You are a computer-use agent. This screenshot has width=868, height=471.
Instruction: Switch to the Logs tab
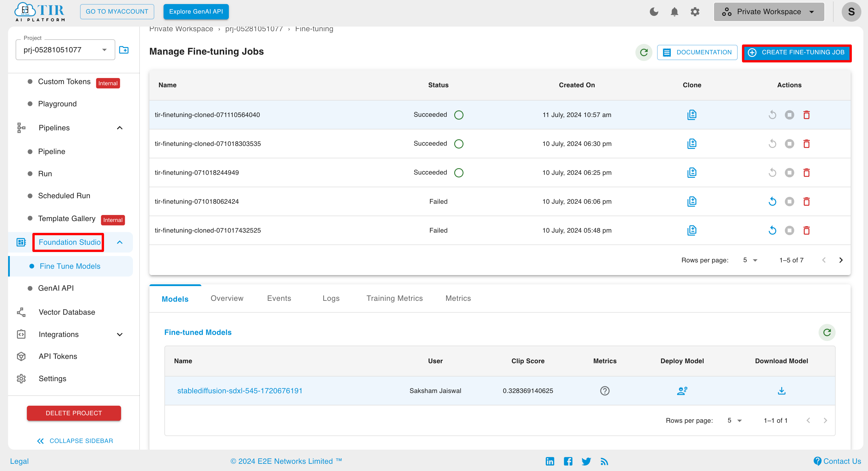331,298
